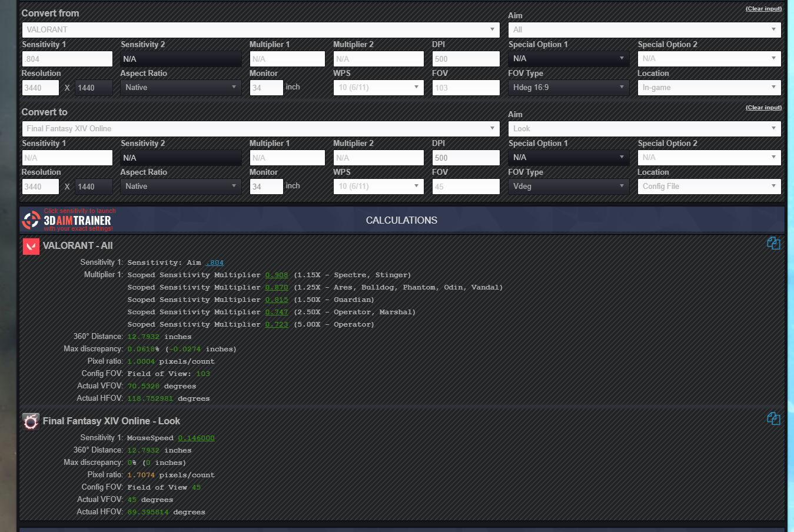Open Convert from Aspect Ratio dropdown

(181, 87)
